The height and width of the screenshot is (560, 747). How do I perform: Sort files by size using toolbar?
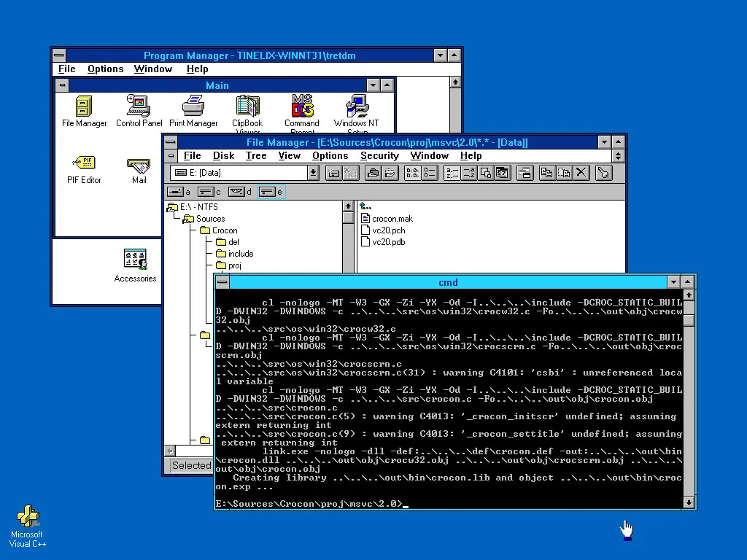pos(485,173)
